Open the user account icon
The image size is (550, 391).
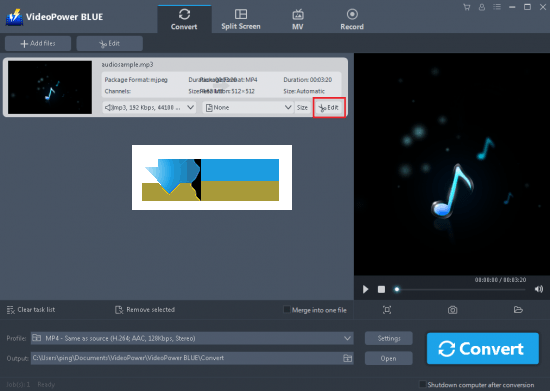pyautogui.click(x=482, y=7)
